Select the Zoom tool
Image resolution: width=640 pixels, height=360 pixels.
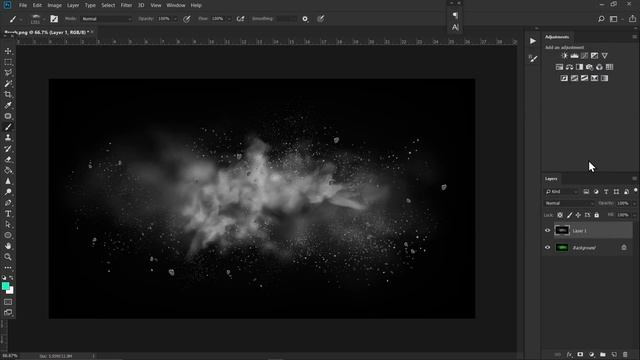(x=8, y=257)
